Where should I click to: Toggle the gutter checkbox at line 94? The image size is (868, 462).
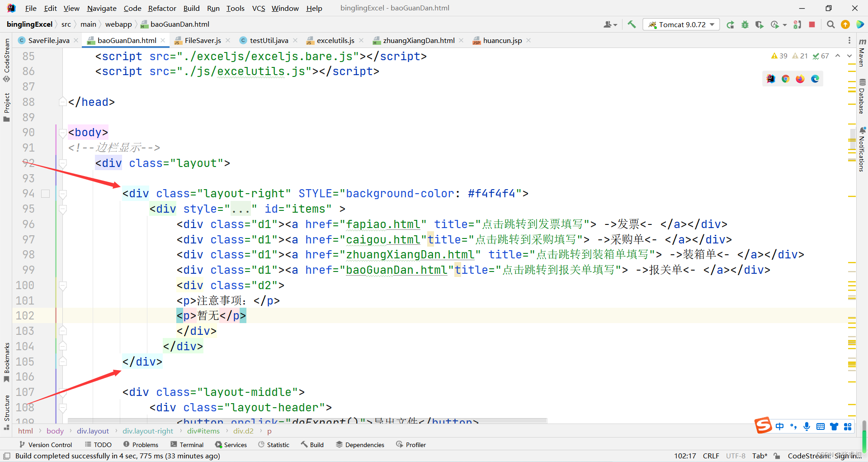tap(45, 193)
